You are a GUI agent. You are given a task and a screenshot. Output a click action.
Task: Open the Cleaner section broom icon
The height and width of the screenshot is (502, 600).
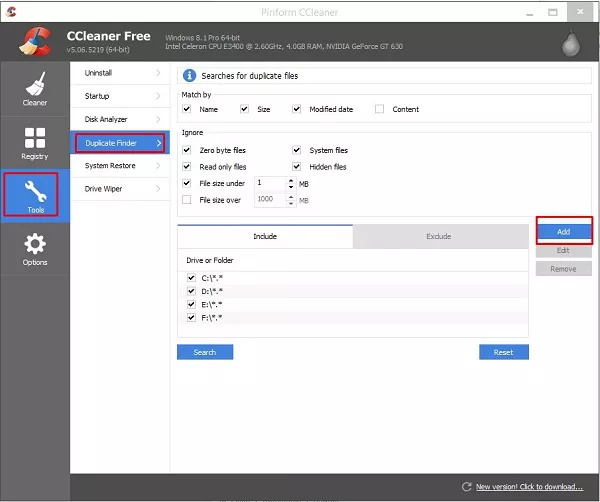(34, 84)
